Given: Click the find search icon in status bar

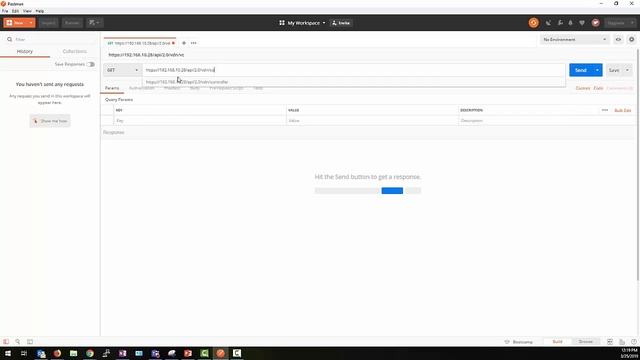Looking at the screenshot, I should [x=18, y=342].
